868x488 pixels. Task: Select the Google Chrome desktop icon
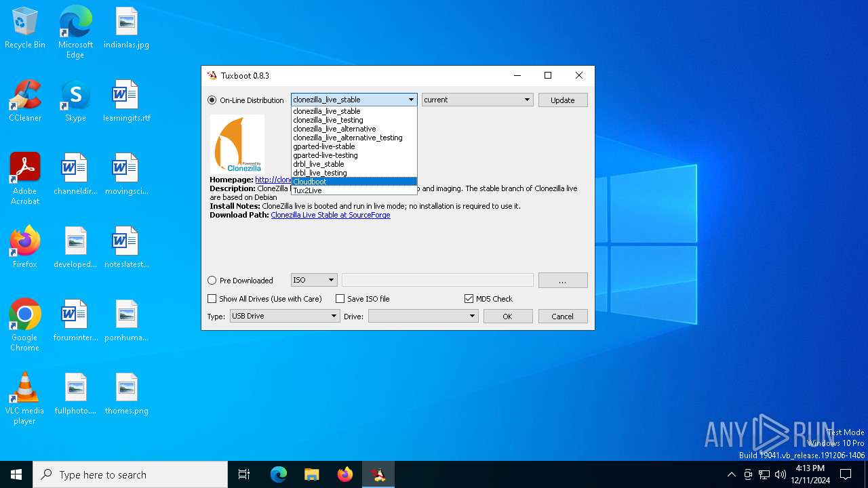pos(25,325)
